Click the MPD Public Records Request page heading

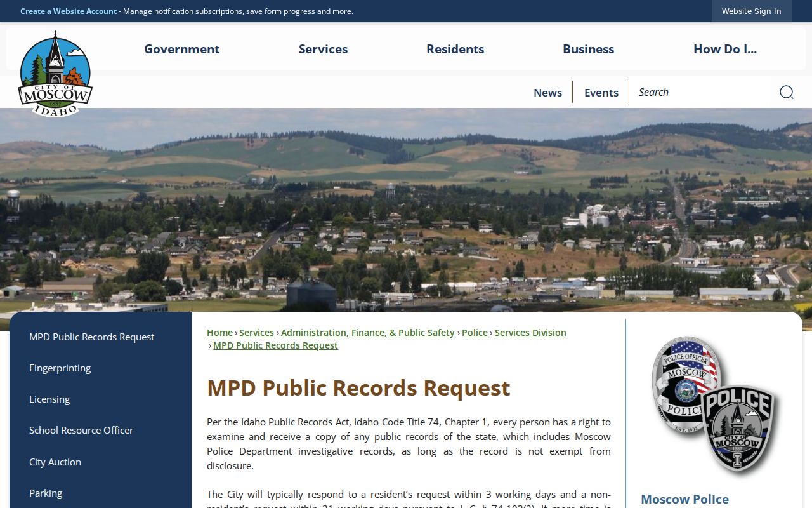click(x=358, y=387)
